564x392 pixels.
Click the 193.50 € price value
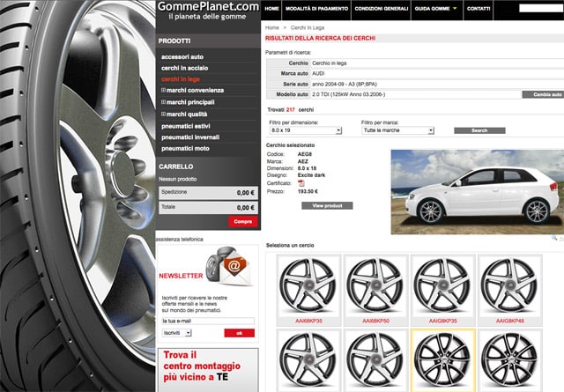tap(308, 191)
